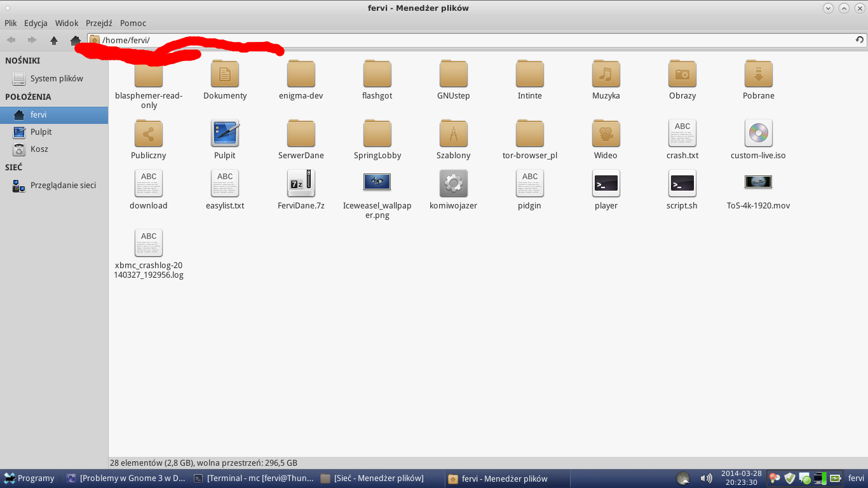Select System plików in the sidebar
This screenshot has width=868, height=488.
pos(56,79)
